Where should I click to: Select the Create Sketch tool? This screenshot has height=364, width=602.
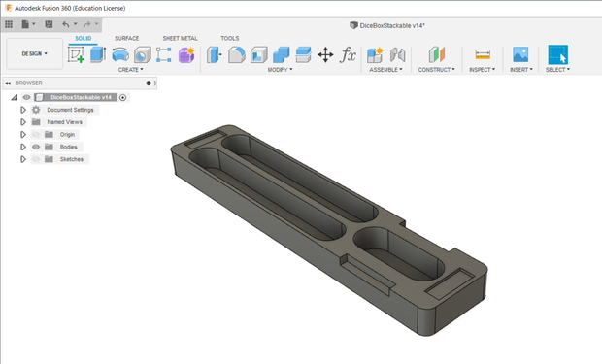coord(76,54)
